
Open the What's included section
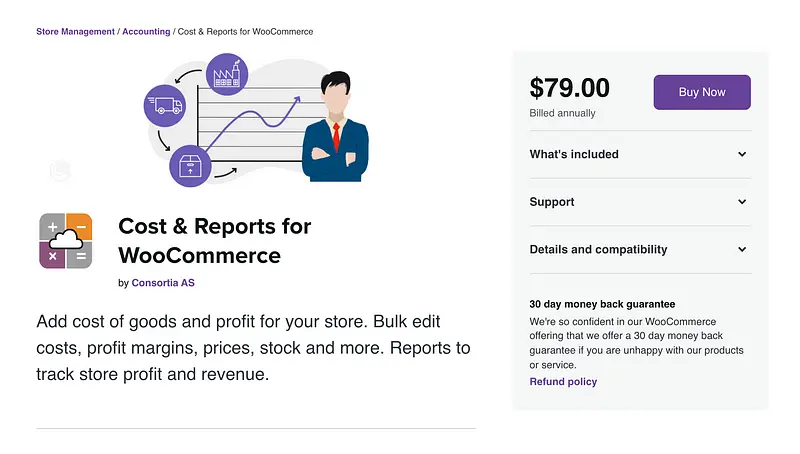pos(574,155)
